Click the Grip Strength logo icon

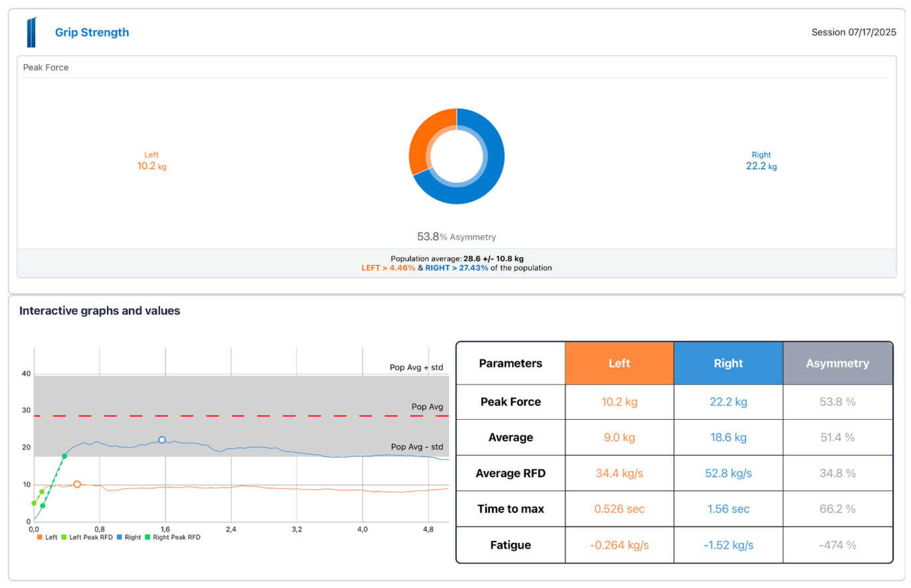tap(32, 32)
